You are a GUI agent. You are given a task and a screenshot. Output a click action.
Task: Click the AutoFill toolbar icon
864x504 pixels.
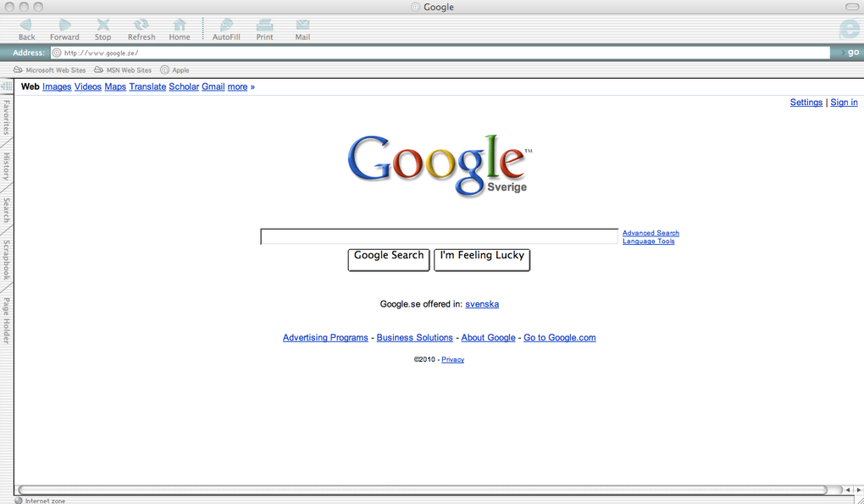(x=226, y=25)
